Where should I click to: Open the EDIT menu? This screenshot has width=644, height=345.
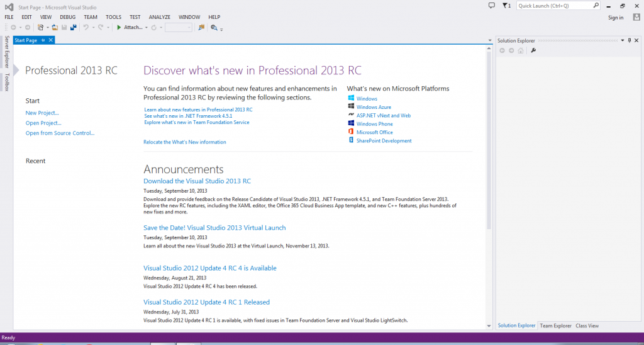26,17
